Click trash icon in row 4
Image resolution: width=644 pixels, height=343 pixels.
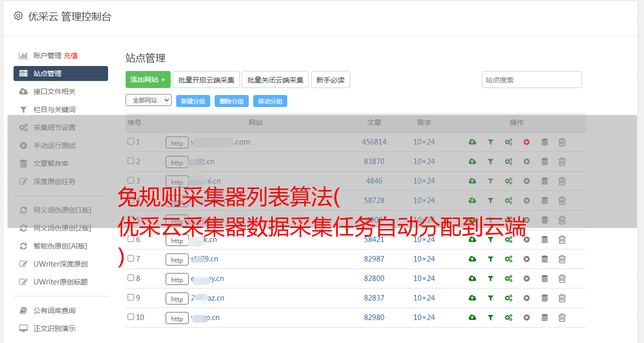click(562, 200)
